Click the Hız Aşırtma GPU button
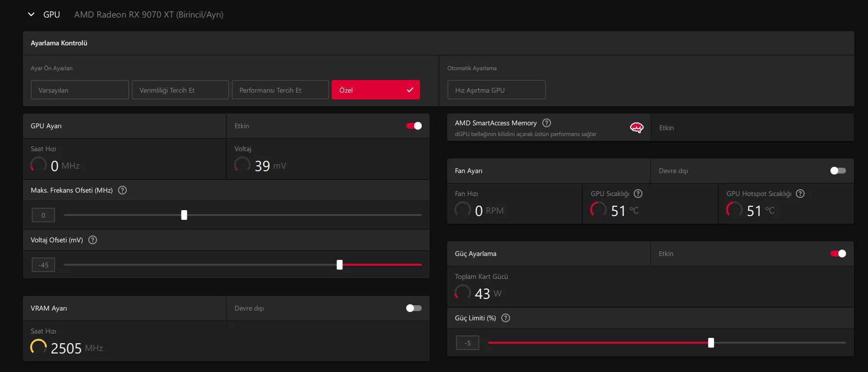The width and height of the screenshot is (868, 372). [496, 90]
